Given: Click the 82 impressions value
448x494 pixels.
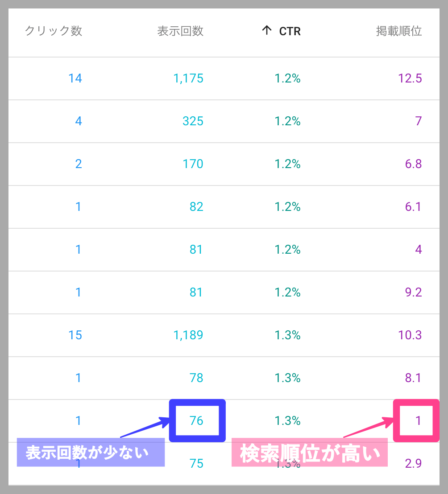Looking at the screenshot, I should [x=196, y=207].
